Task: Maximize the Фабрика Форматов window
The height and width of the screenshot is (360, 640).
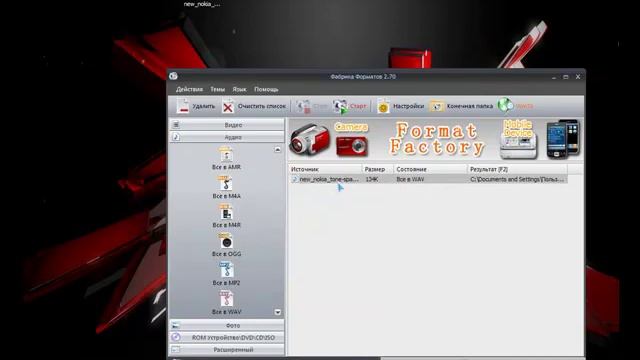Action: click(x=566, y=77)
